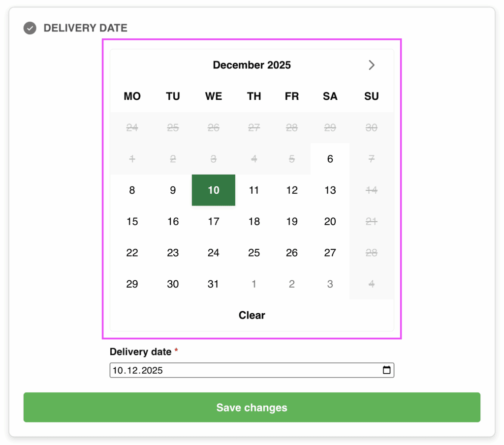Select December 17 on the calendar

point(213,221)
